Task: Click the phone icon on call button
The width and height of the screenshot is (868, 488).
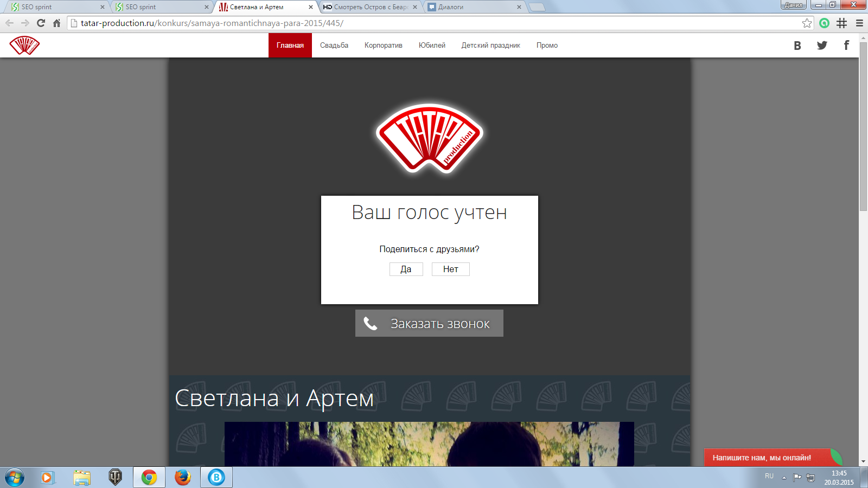Action: (x=370, y=324)
